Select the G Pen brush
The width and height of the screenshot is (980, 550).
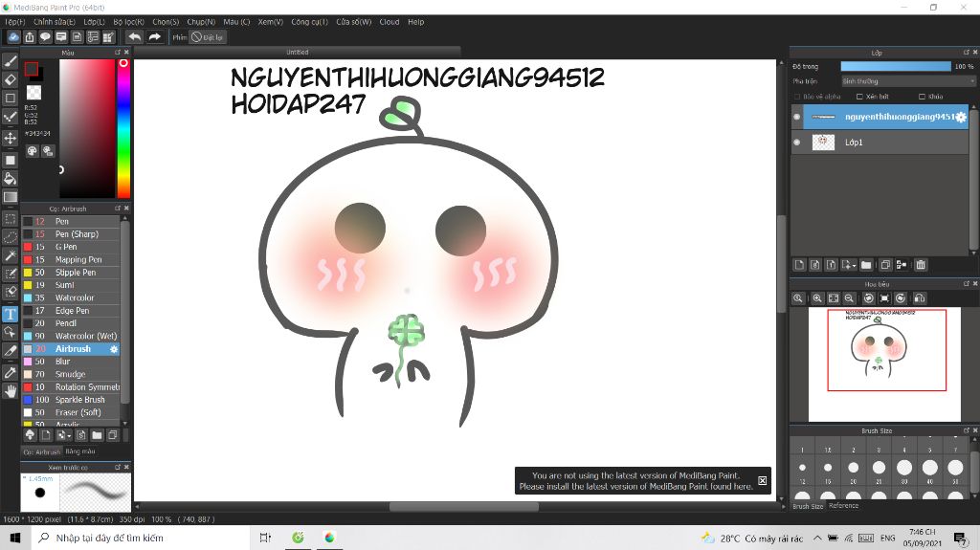click(x=71, y=247)
